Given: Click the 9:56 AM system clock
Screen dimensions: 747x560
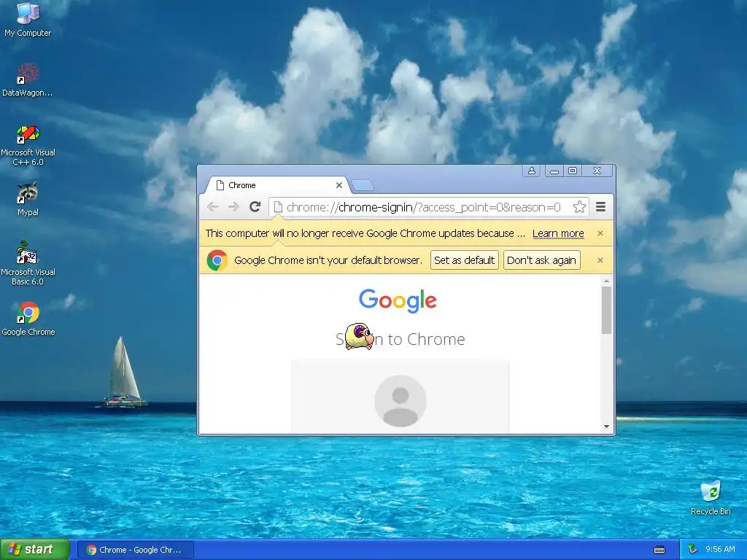Looking at the screenshot, I should coord(720,550).
